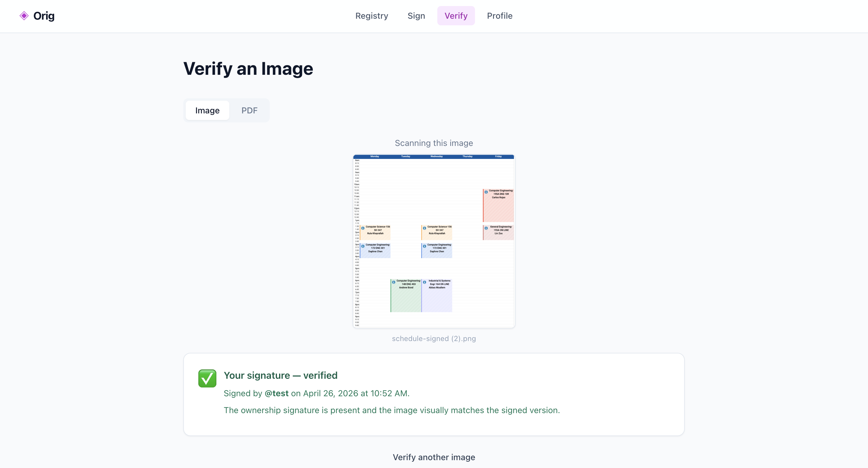The width and height of the screenshot is (868, 468).
Task: Click info icon on Wednesday Computer Engineering-172
Action: 425,246
